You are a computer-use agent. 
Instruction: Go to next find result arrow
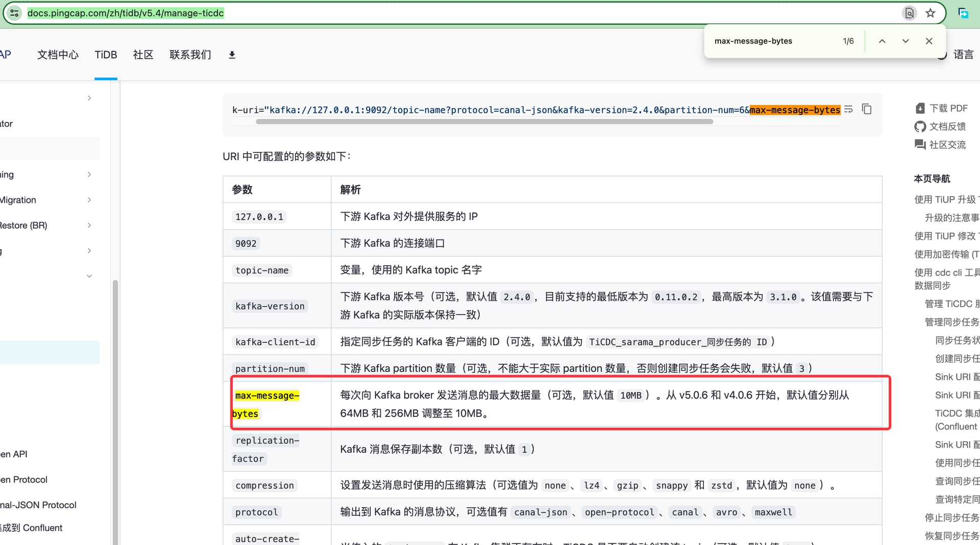pos(905,41)
